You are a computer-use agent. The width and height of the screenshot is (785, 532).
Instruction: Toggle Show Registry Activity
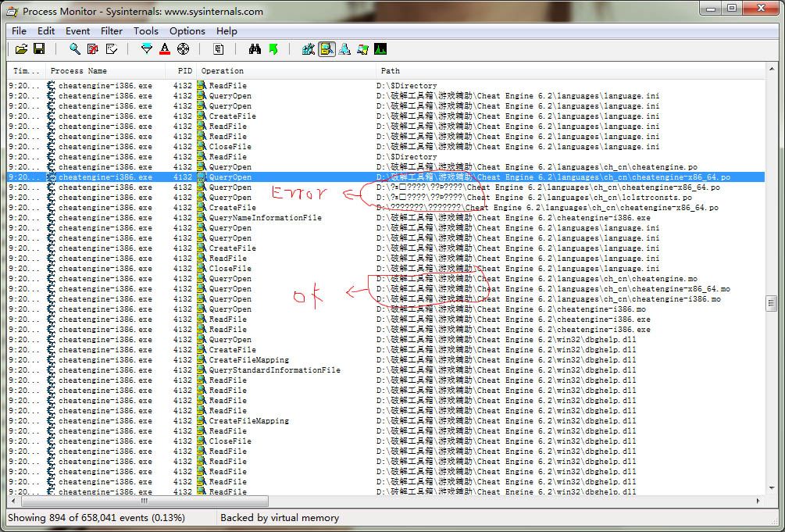(x=309, y=49)
